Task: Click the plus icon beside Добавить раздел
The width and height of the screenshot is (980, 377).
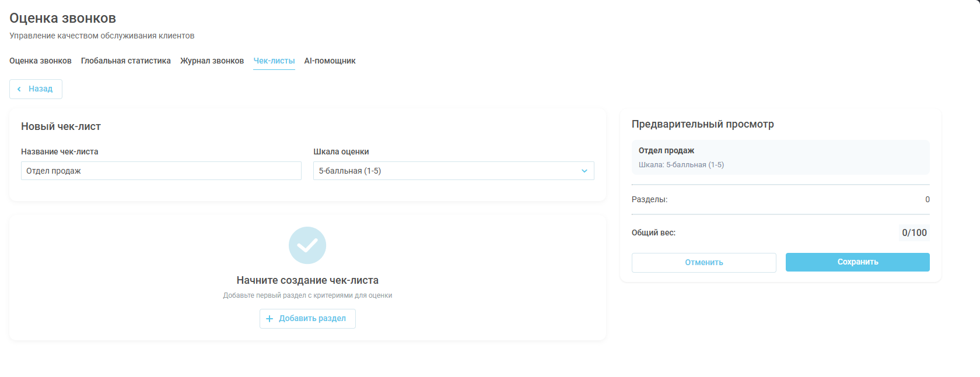Action: point(269,319)
